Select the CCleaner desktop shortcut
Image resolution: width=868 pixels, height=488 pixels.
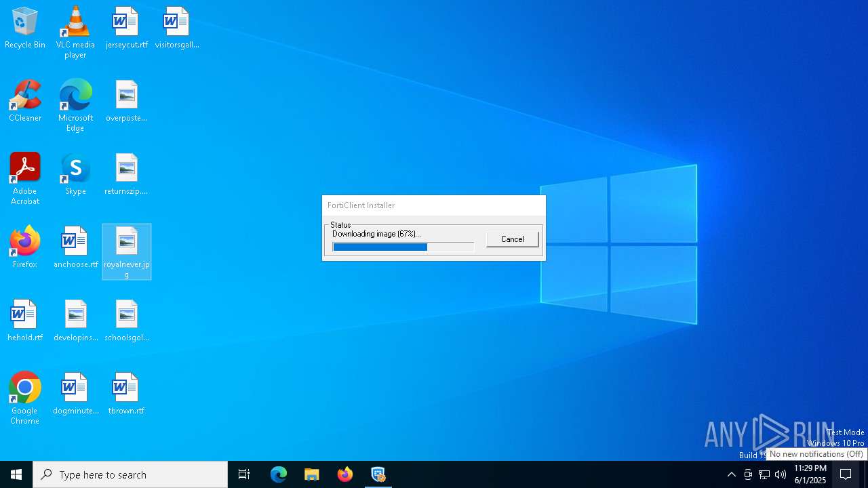25,102
